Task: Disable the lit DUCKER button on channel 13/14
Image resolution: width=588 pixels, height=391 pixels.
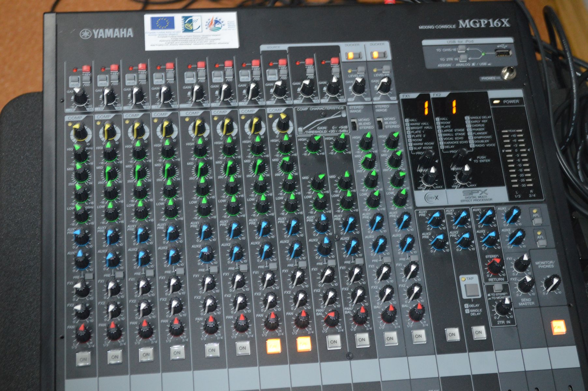Action: [354, 55]
